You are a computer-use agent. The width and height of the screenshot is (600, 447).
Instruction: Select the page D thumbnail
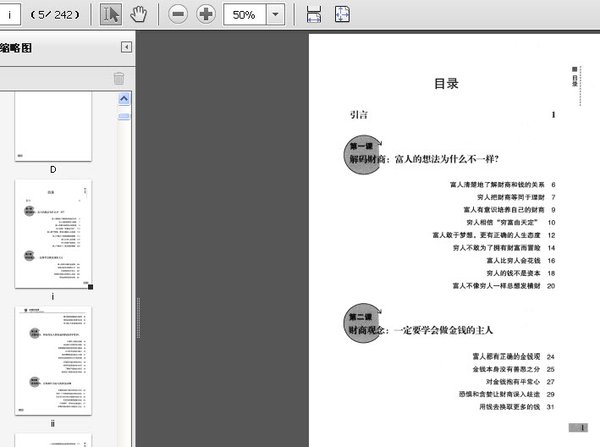click(x=53, y=127)
